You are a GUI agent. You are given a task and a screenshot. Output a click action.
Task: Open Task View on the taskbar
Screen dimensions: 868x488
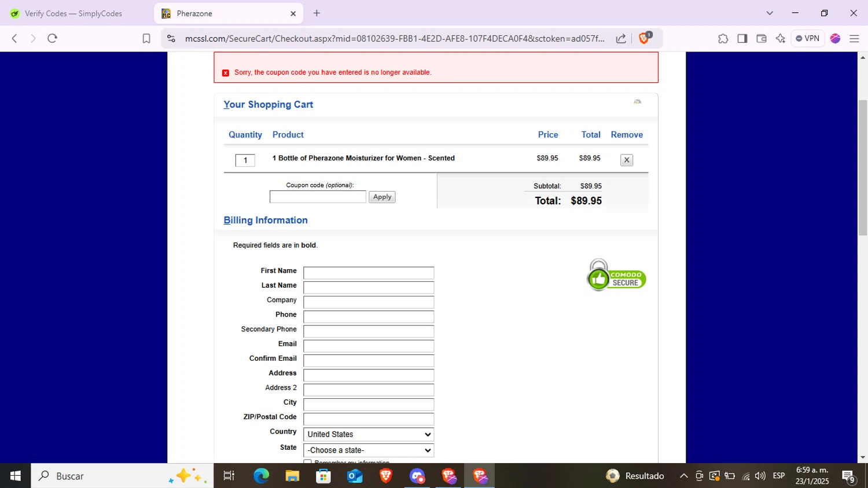(x=229, y=476)
